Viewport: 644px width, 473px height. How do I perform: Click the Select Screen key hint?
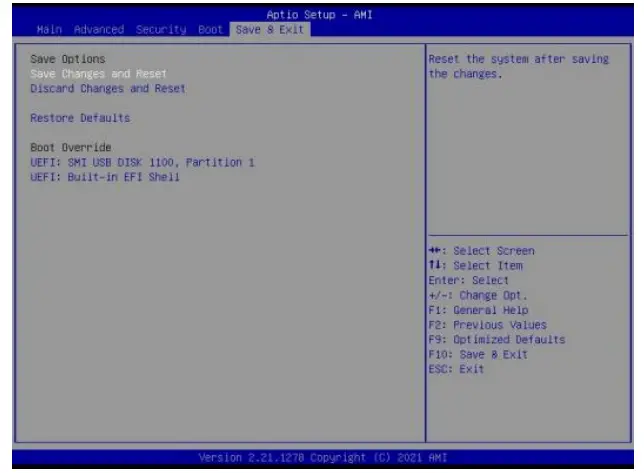[x=482, y=251]
